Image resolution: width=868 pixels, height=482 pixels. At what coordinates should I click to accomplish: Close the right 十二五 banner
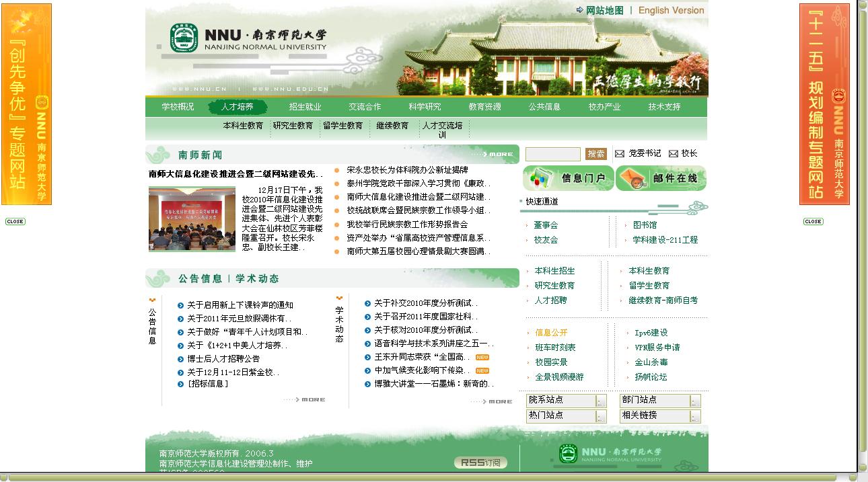coord(813,221)
